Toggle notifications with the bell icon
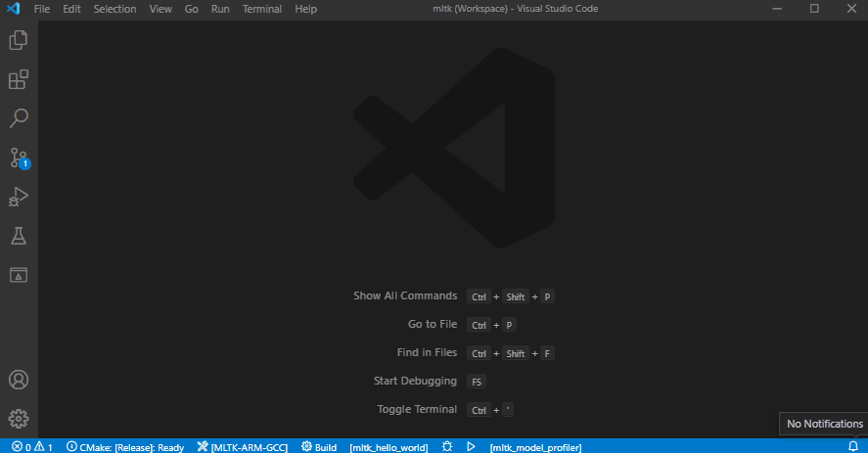This screenshot has width=868, height=453. click(x=853, y=446)
